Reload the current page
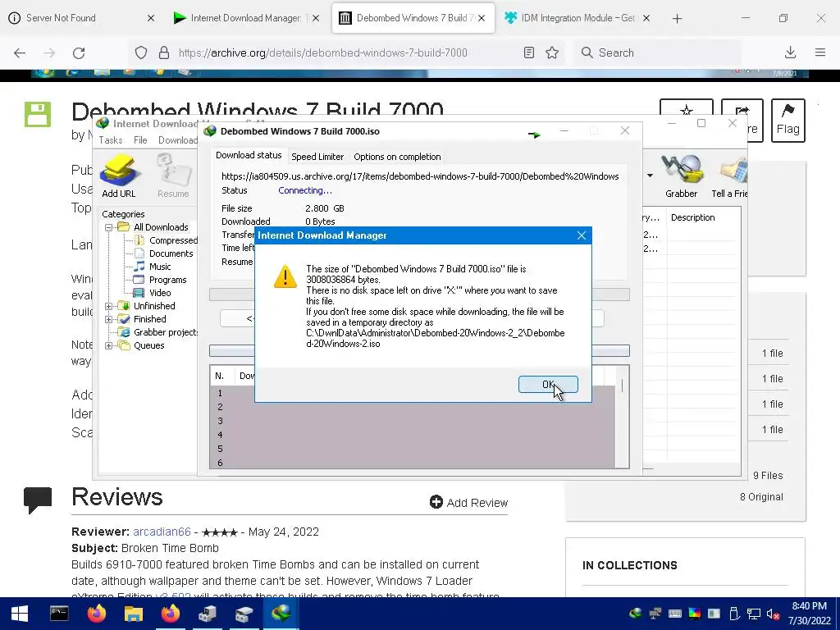The image size is (840, 630). (x=79, y=52)
